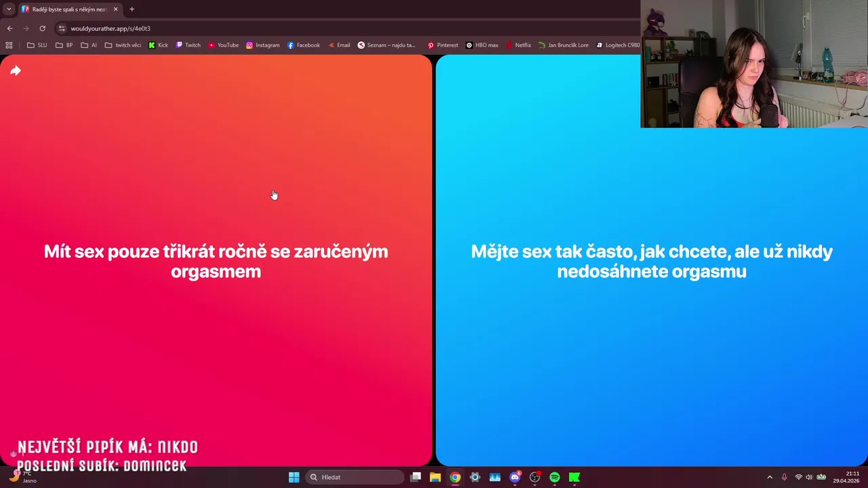Click the microphone tray icon
The height and width of the screenshot is (488, 868).
click(x=785, y=477)
